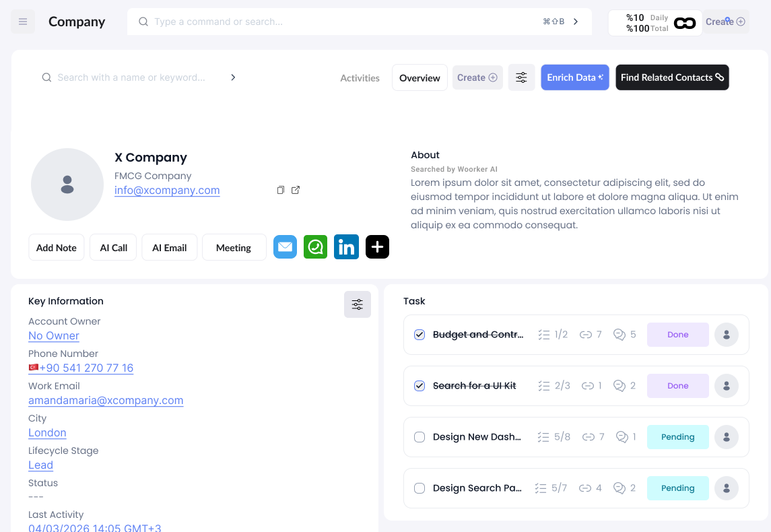This screenshot has width=771, height=532.
Task: Switch to the Overview tab
Action: [x=420, y=77]
